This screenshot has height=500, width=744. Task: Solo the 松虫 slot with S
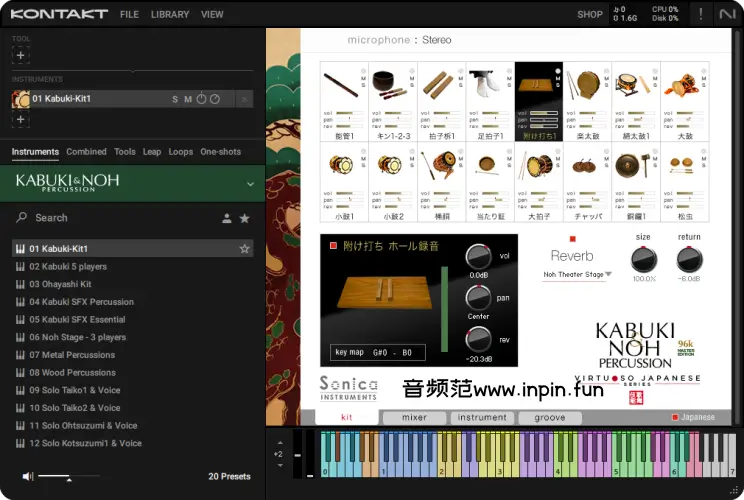pos(704,165)
